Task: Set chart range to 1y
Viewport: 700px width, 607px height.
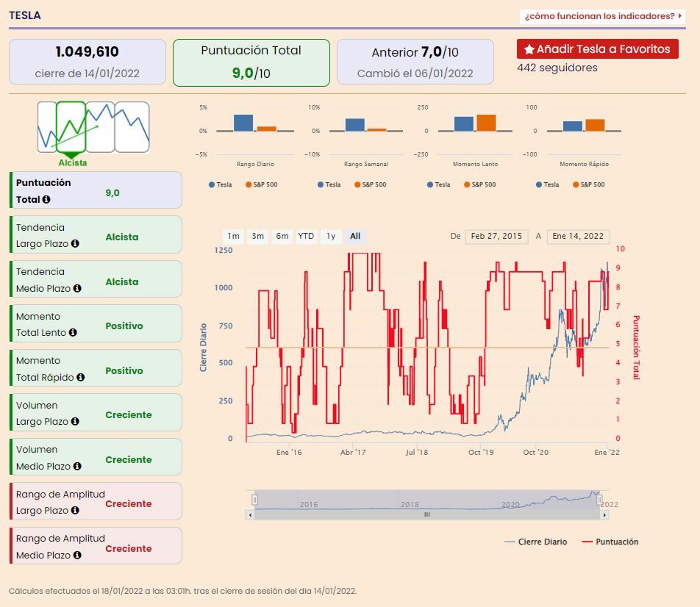Action: [331, 236]
